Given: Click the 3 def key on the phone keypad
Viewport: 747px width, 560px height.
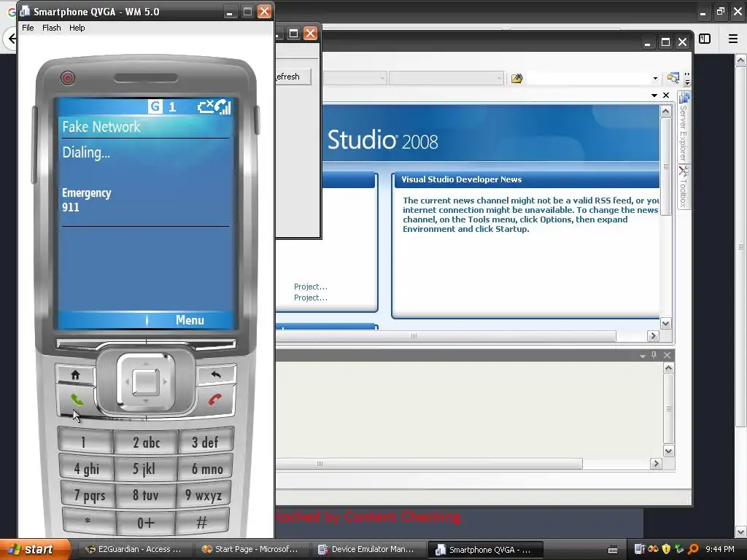Looking at the screenshot, I should pyautogui.click(x=205, y=441).
